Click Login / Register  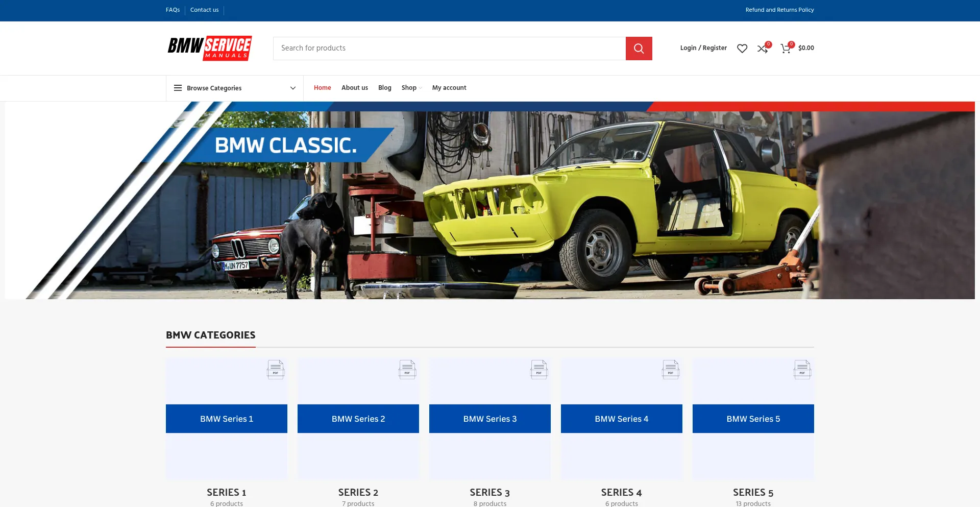pos(703,48)
